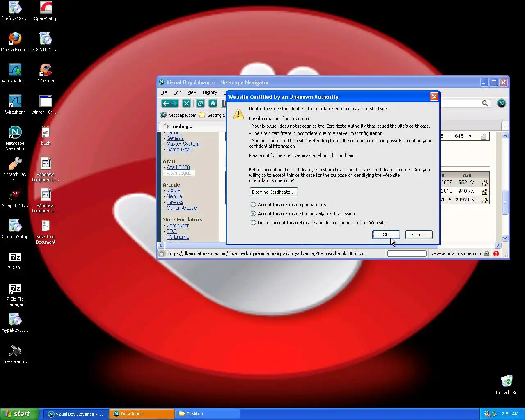The width and height of the screenshot is (525, 420).
Task: Open the Master System link
Action: click(x=183, y=144)
